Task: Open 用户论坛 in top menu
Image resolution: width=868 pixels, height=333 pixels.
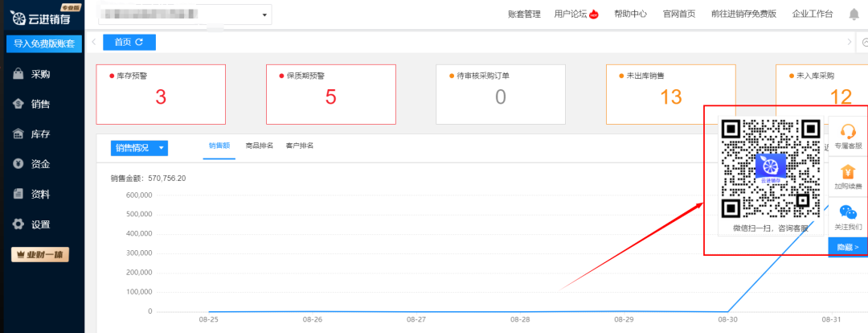Action: click(x=570, y=14)
